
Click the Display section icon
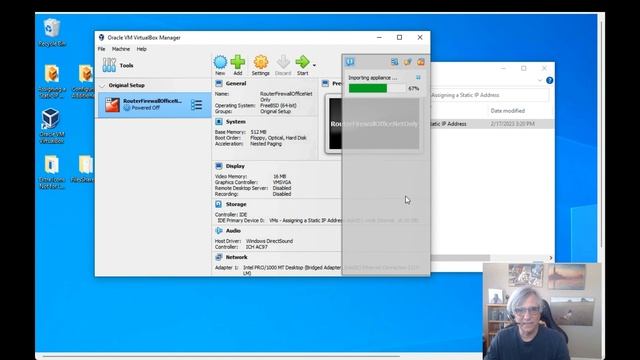click(x=219, y=166)
